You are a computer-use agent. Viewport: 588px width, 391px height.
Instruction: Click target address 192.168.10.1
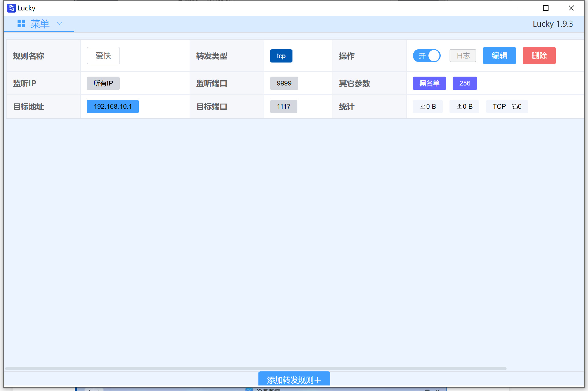point(113,106)
